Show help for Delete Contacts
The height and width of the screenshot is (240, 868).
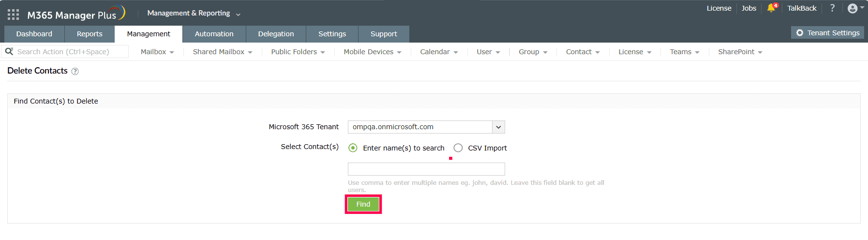point(75,71)
